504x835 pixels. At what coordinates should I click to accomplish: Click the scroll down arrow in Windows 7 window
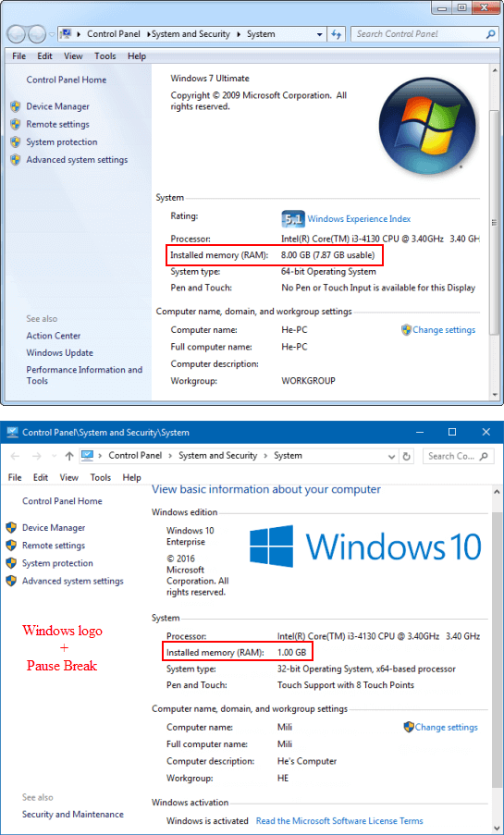[x=495, y=396]
